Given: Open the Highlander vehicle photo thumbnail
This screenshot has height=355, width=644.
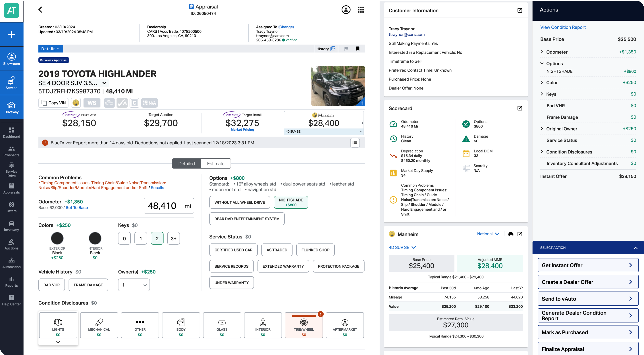Looking at the screenshot, I should (x=338, y=86).
